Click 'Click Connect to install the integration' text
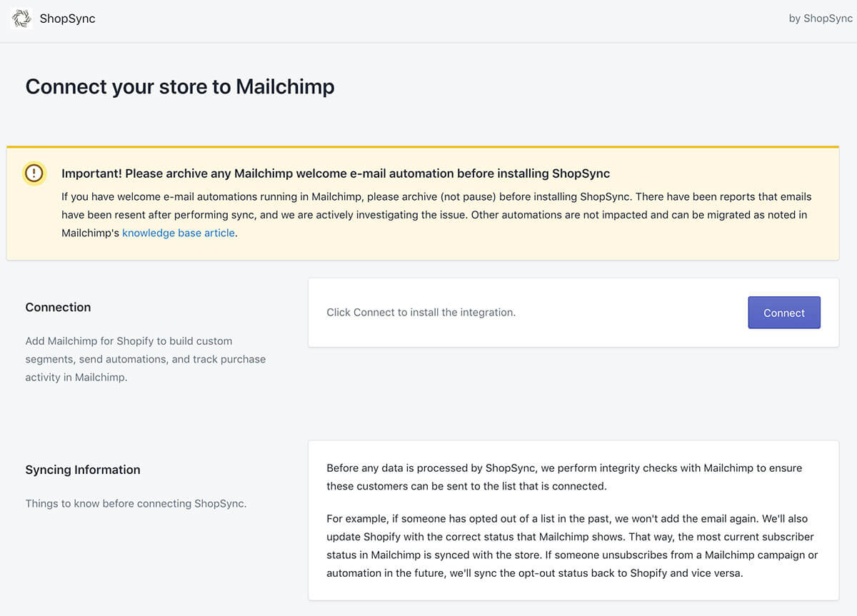Viewport: 857px width, 616px height. (x=421, y=312)
